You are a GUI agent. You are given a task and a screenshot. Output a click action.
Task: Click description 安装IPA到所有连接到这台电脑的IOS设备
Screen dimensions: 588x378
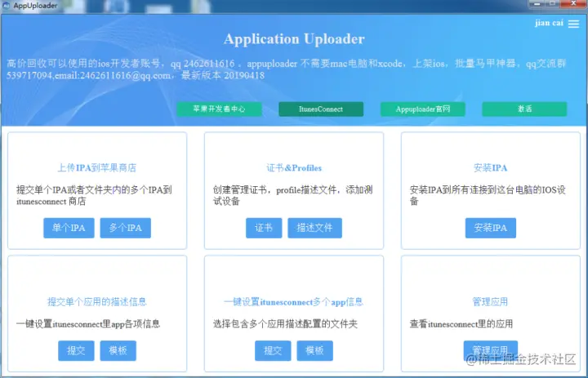(488, 195)
